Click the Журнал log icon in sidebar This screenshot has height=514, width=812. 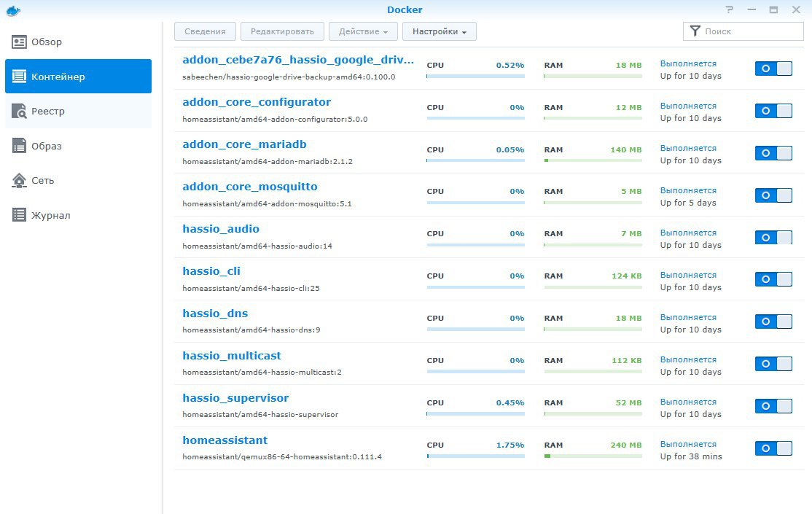click(x=19, y=215)
